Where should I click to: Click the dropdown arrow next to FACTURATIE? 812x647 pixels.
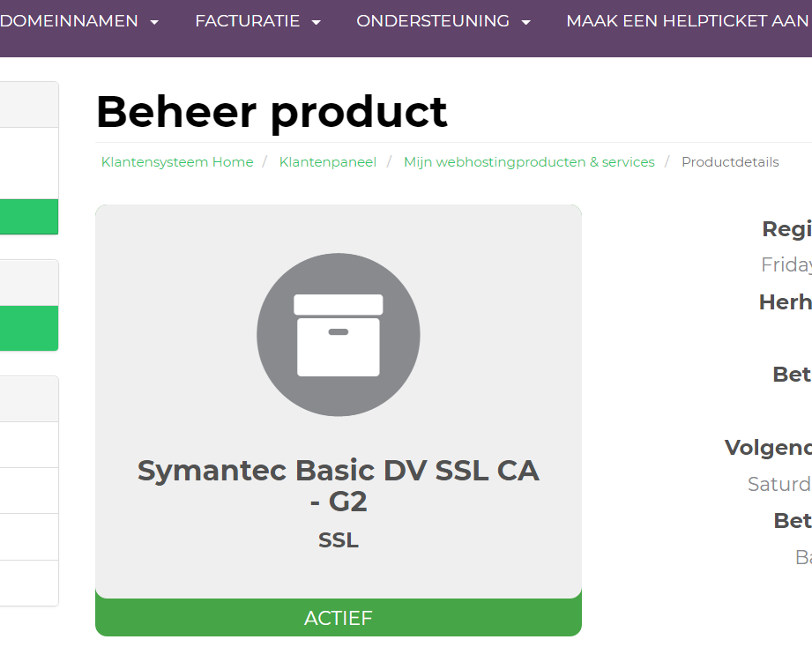click(x=317, y=22)
